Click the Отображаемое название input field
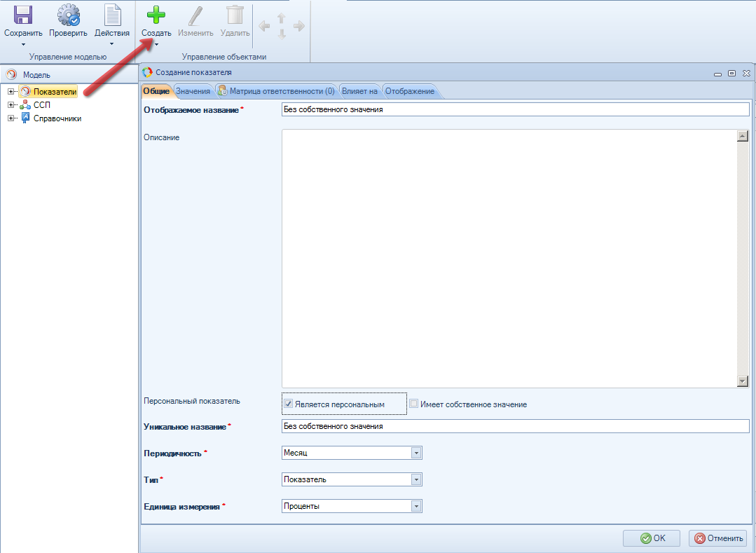This screenshot has height=553, width=756. click(515, 109)
